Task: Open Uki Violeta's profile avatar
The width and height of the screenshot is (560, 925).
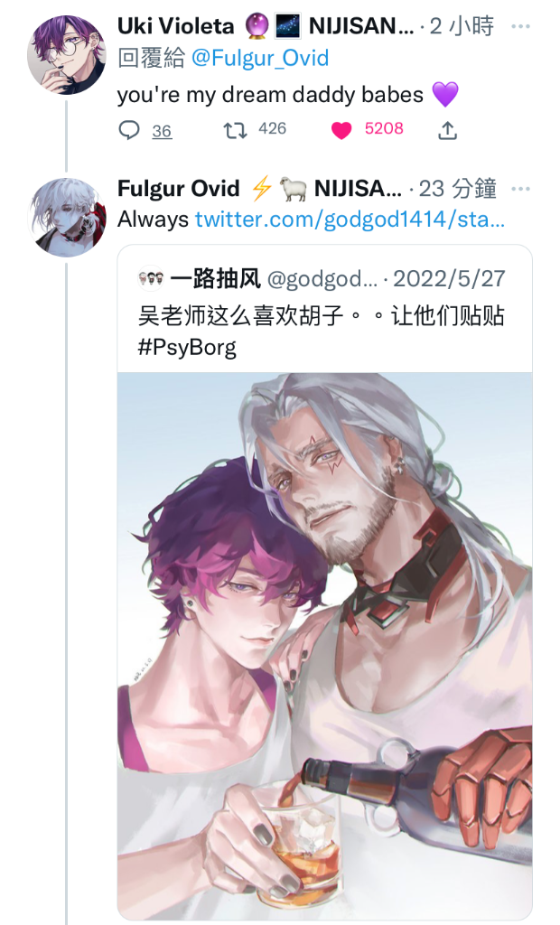Action: pos(67,55)
